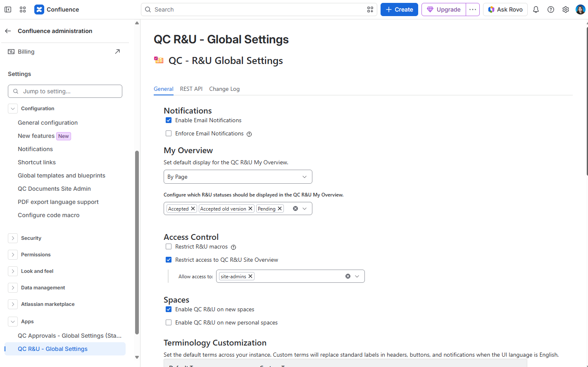Switch to the REST API tab
This screenshot has width=588, height=367.
pos(191,89)
